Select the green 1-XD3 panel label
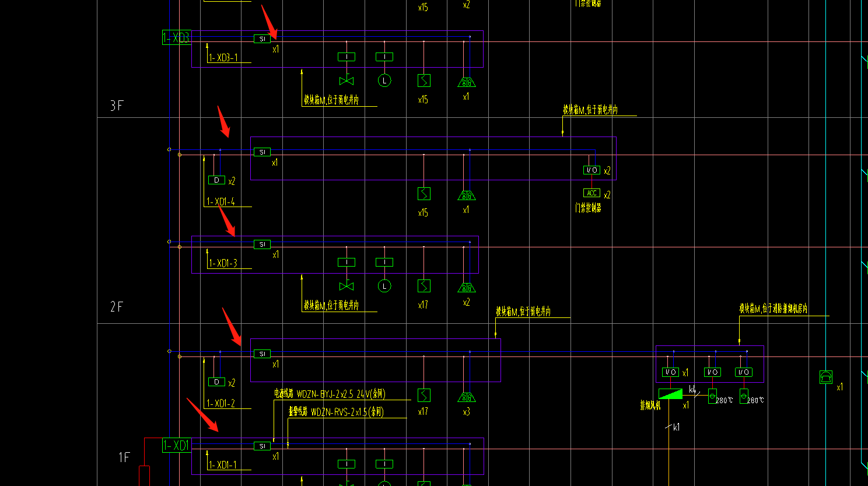This screenshot has width=868, height=486. click(177, 38)
